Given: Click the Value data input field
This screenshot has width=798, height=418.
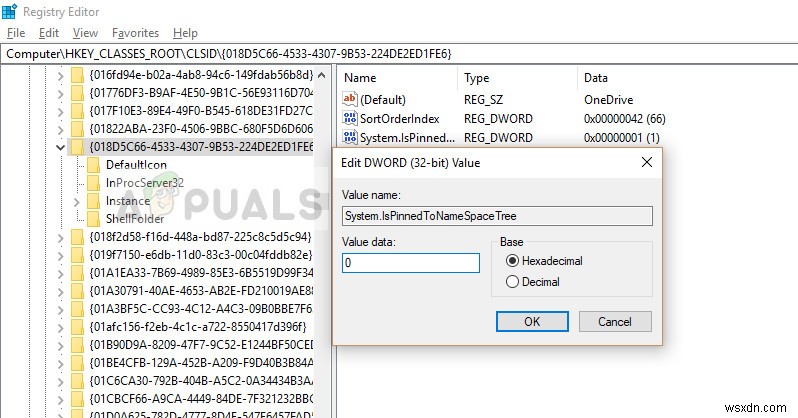Looking at the screenshot, I should (411, 263).
